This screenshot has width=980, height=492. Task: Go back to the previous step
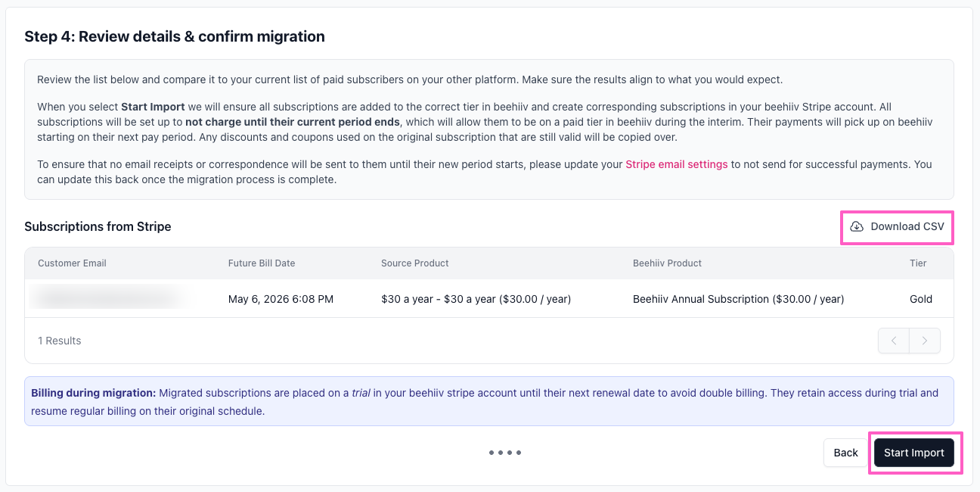[845, 453]
